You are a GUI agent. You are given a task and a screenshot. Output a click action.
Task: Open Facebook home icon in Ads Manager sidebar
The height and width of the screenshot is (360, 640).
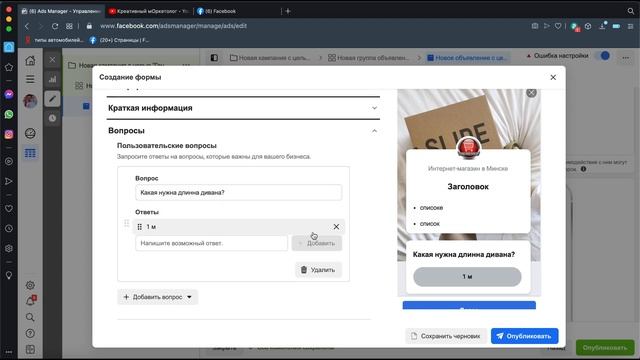tap(30, 61)
